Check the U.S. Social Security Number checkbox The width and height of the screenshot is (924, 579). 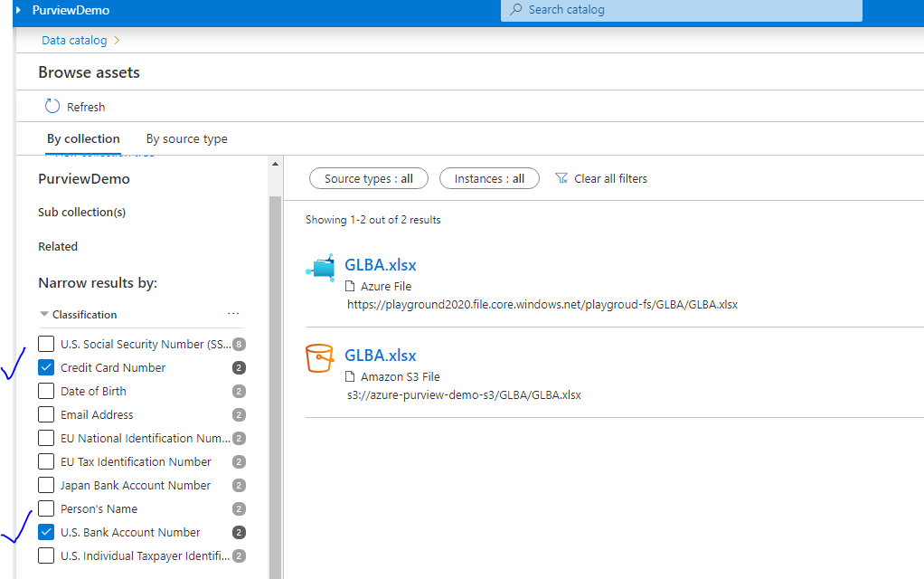click(46, 344)
